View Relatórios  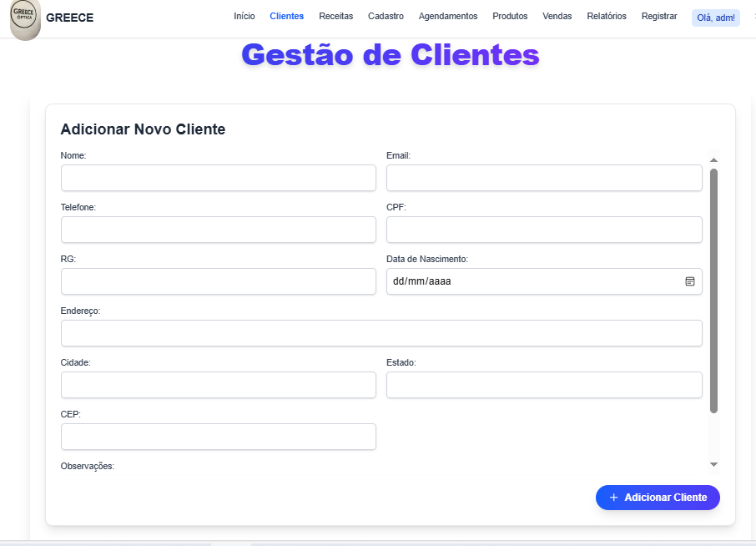click(x=606, y=15)
